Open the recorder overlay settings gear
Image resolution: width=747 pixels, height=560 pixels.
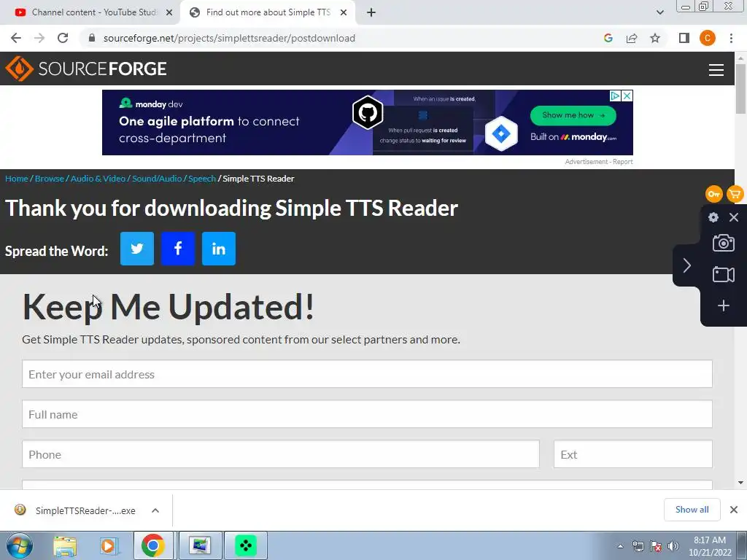(x=713, y=217)
